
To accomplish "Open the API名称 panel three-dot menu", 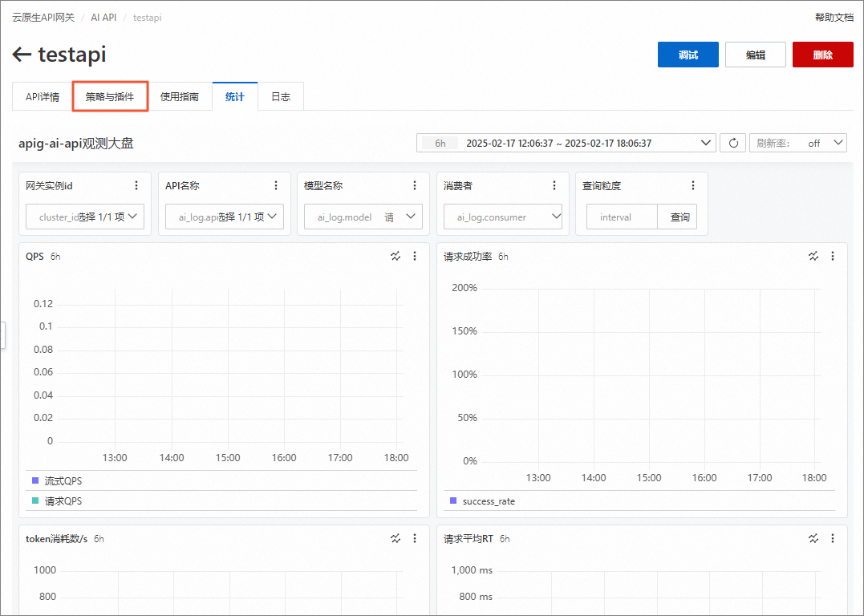I will coord(275,185).
